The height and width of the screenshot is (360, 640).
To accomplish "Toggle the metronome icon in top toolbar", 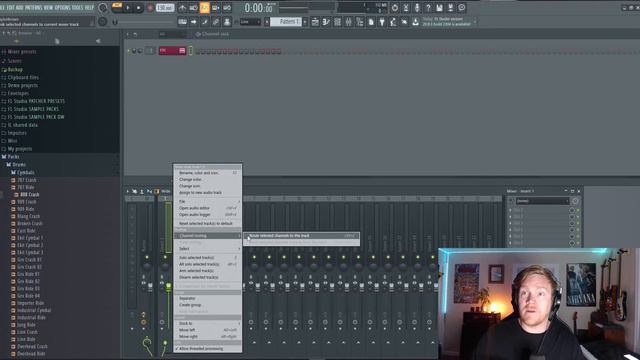I will pos(182,8).
